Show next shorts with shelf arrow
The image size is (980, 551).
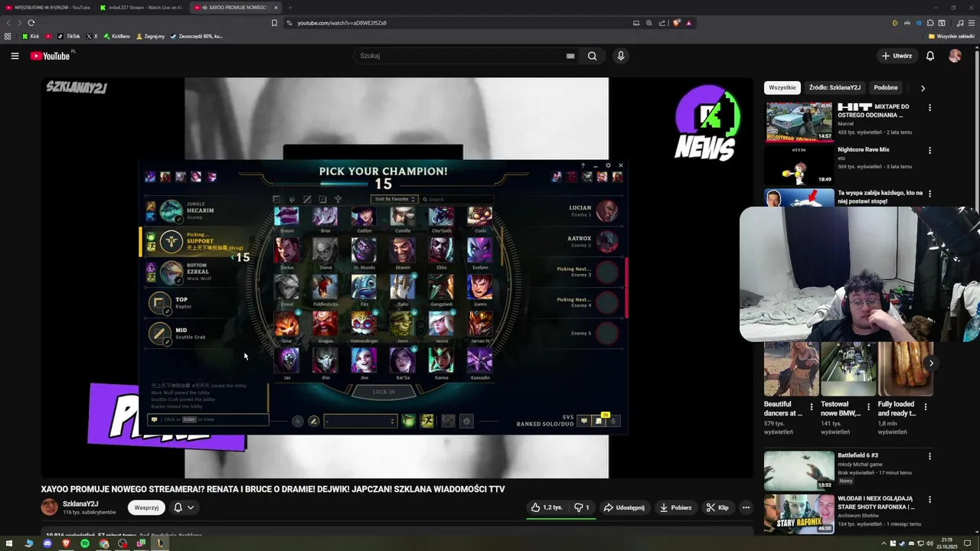point(931,363)
